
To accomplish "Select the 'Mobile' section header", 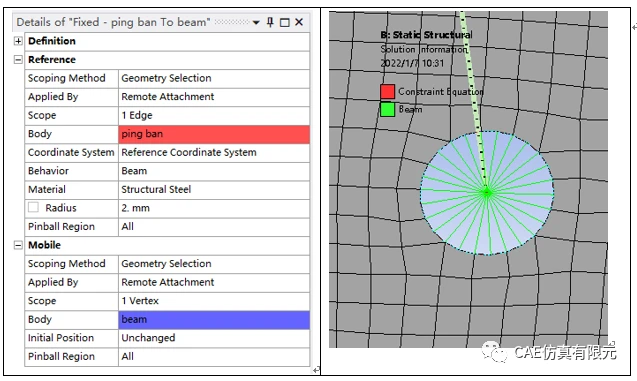I will (x=44, y=245).
